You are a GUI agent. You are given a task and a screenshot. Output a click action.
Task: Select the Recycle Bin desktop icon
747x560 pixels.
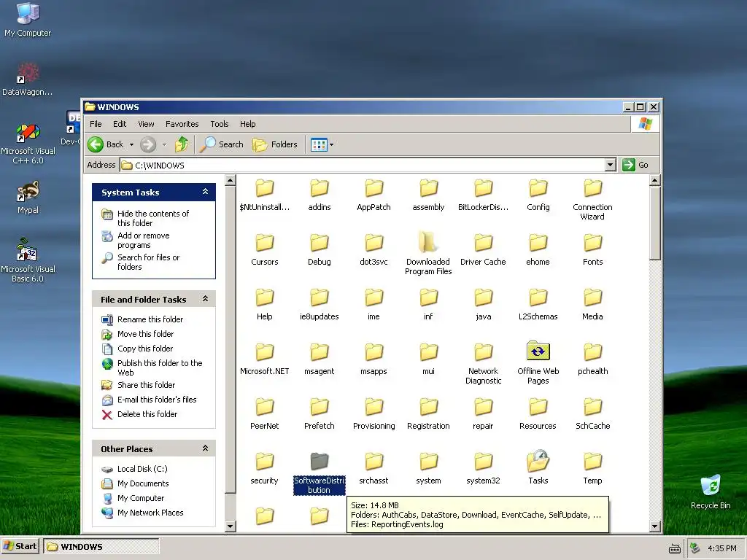click(711, 491)
